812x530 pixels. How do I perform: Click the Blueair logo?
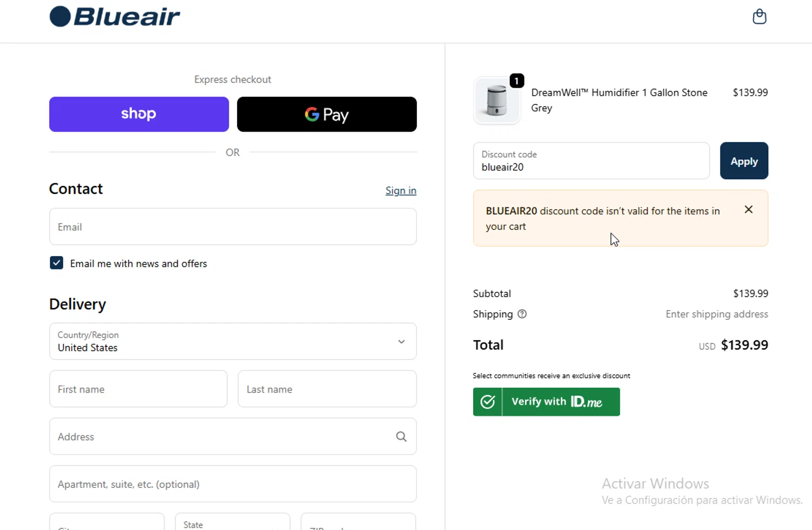115,17
